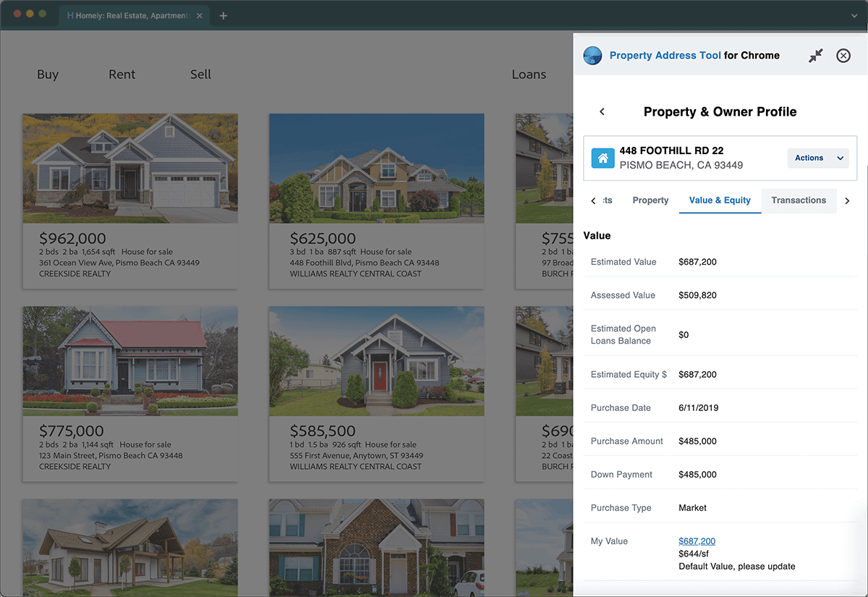The height and width of the screenshot is (597, 868).
Task: Open the Loans menu on Homely
Action: 529,74
